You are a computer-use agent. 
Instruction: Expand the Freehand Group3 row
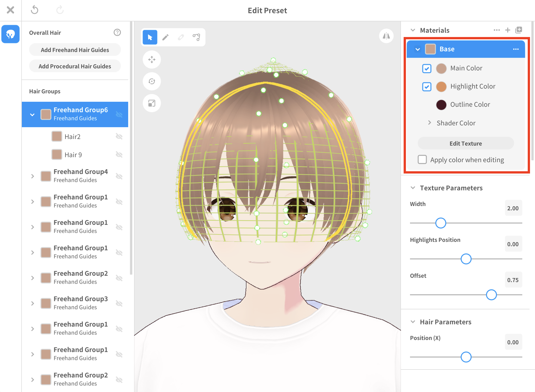click(x=32, y=303)
